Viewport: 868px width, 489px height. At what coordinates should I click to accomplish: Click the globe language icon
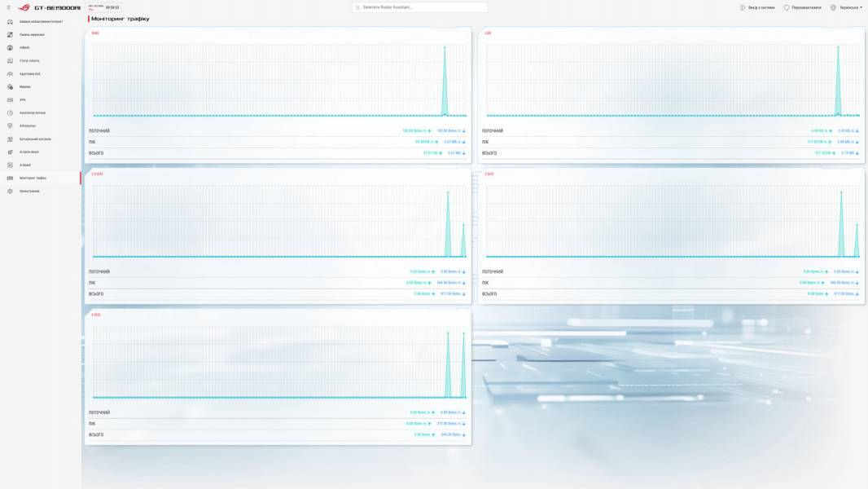click(x=833, y=8)
